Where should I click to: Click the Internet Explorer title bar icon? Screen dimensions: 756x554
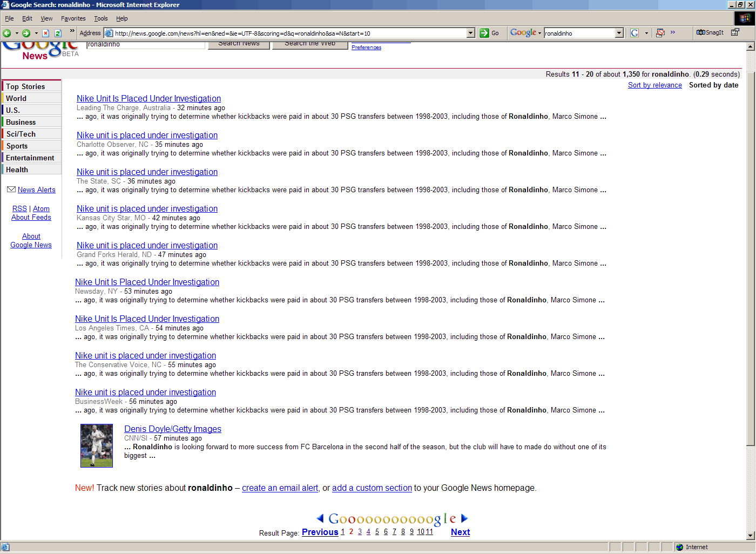(x=5, y=5)
